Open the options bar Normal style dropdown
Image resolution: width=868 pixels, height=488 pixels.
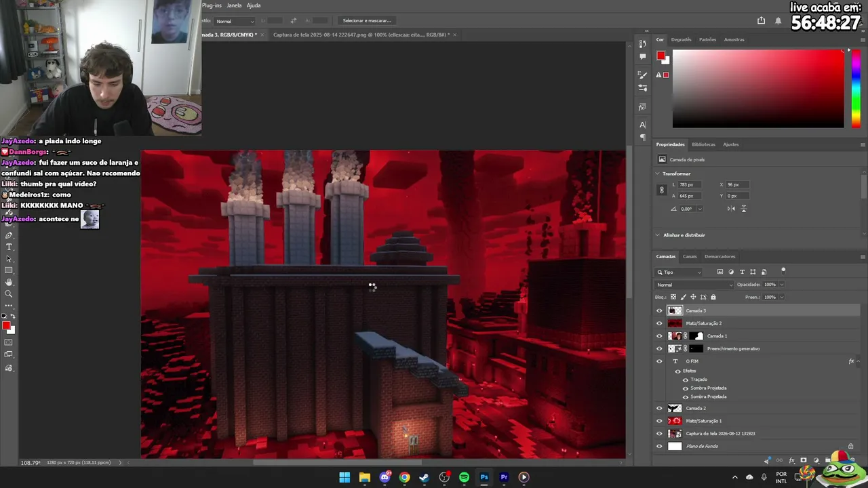235,21
